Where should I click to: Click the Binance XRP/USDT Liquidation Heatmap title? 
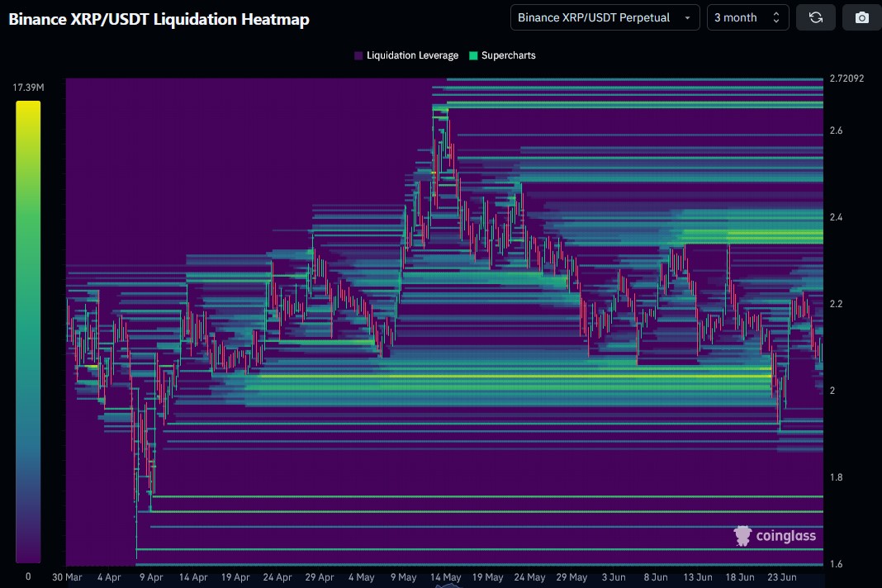(x=159, y=19)
